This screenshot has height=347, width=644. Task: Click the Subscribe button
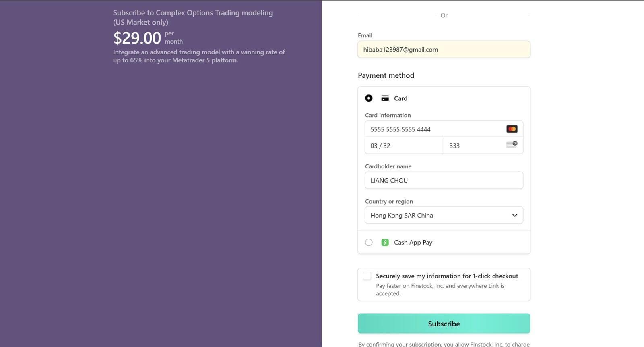444,324
